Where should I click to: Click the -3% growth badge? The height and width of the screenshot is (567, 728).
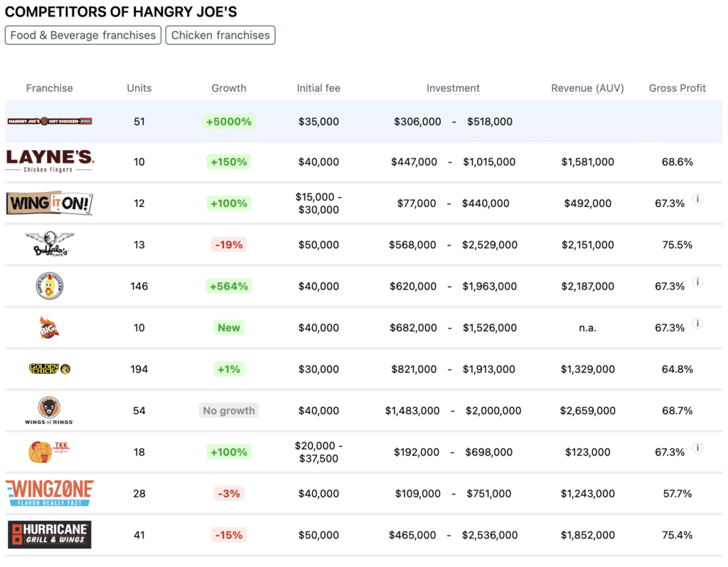[x=229, y=494]
